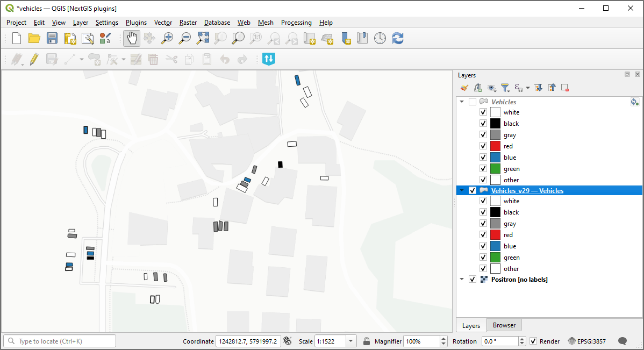Screen dimensions: 644x350
Task: Click red swatch under Vehicles_v29 layer
Action: (x=495, y=235)
